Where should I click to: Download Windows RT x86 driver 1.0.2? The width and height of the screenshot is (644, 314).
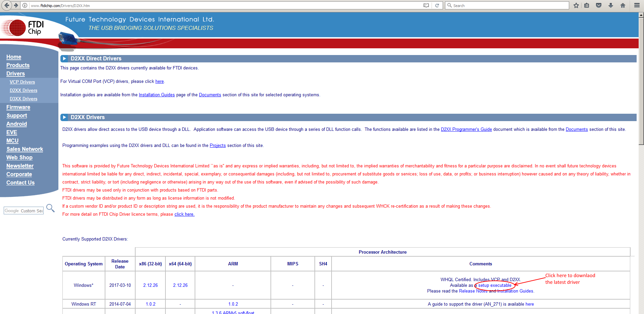(150, 304)
